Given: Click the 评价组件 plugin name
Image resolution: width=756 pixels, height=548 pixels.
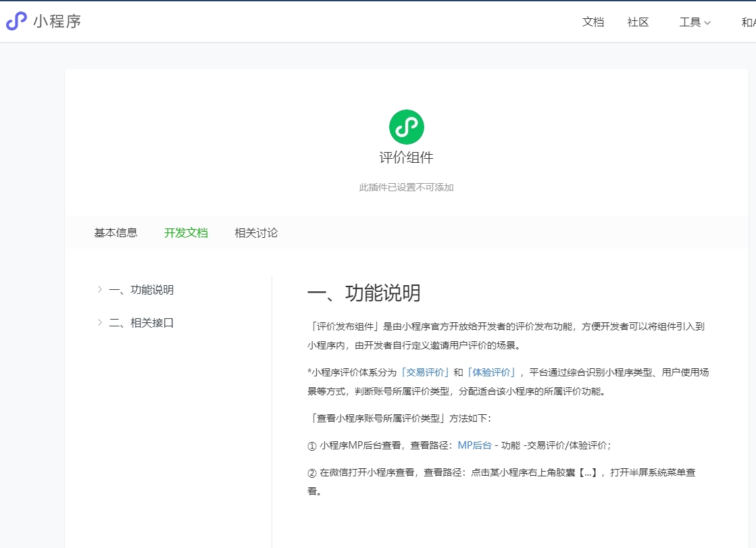Looking at the screenshot, I should 407,157.
